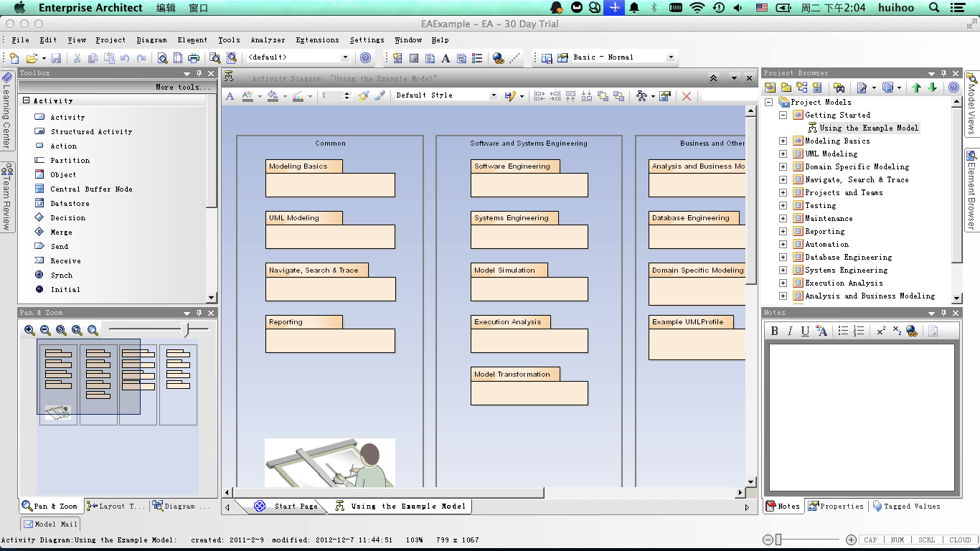
Task: Click the help question mark icon in main toolbar
Action: point(365,58)
